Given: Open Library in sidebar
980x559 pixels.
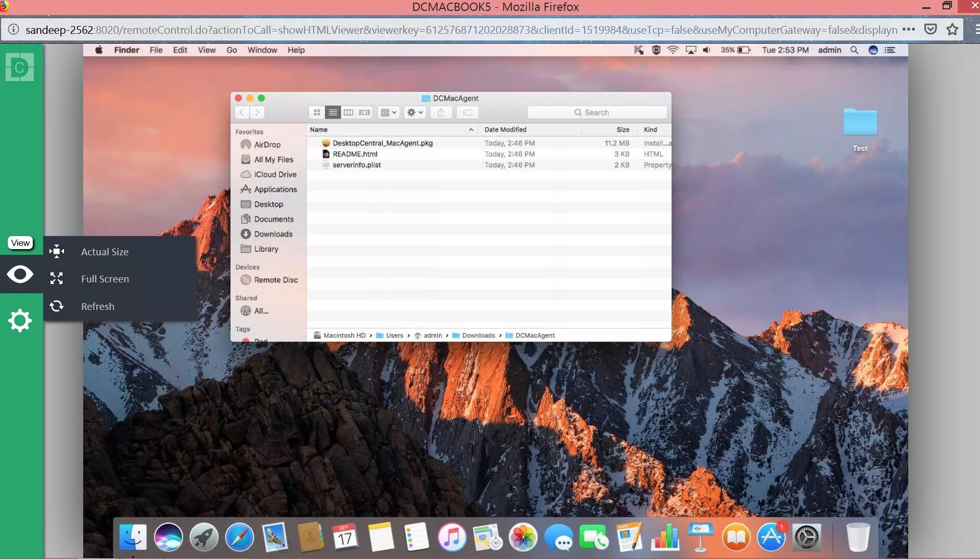Looking at the screenshot, I should pos(266,249).
